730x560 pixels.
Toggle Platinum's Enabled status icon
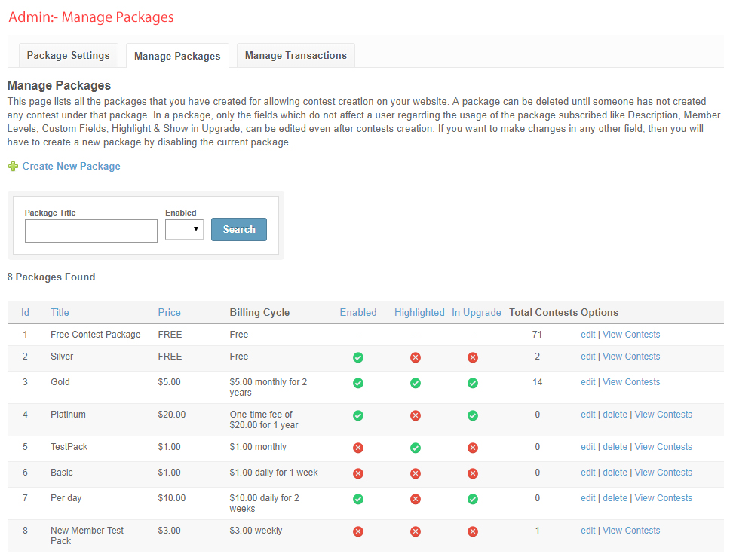pos(358,415)
